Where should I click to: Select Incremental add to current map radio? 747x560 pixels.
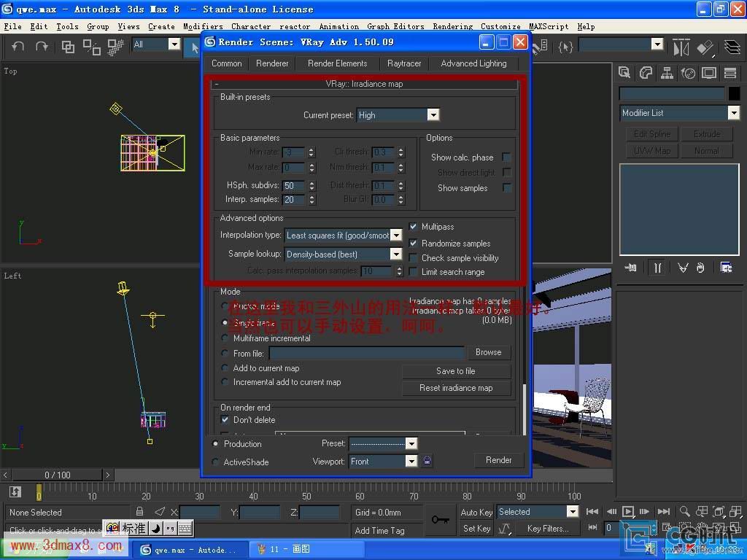tap(225, 382)
